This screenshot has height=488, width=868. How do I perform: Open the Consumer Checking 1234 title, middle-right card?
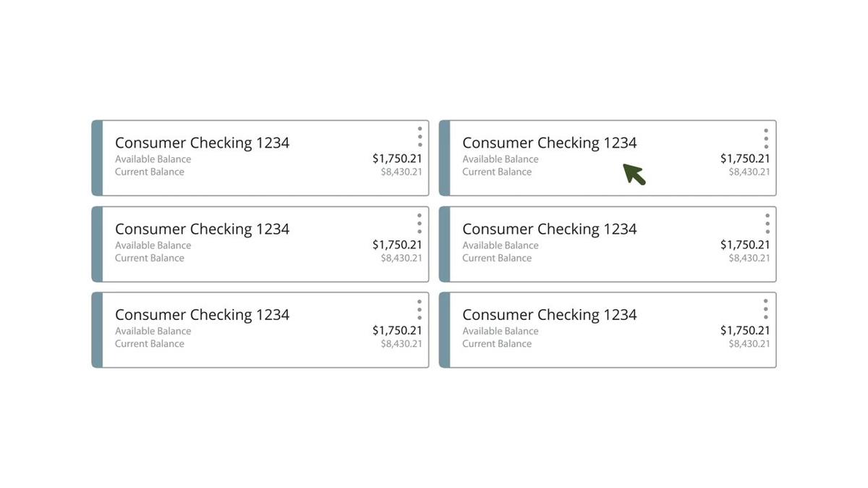coord(549,229)
